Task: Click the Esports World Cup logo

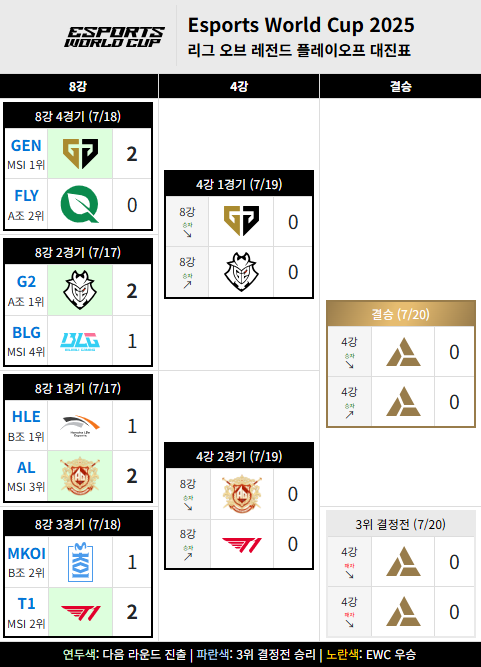Action: click(x=114, y=37)
